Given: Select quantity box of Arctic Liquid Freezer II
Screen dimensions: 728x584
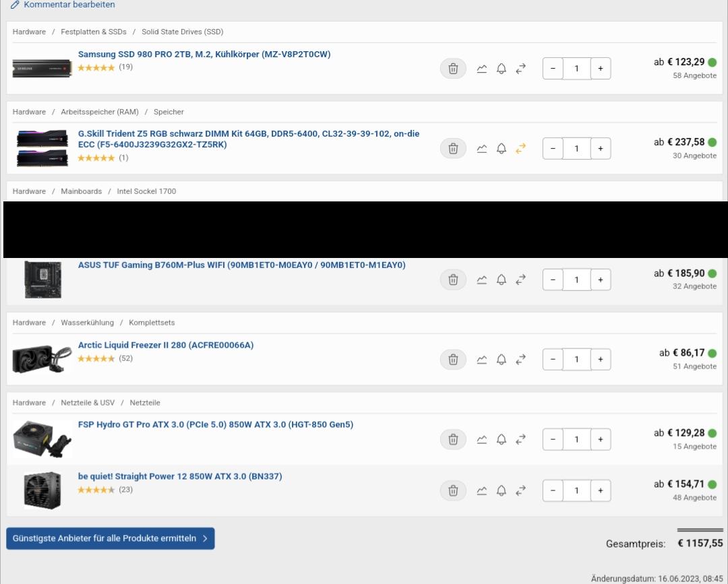Looking at the screenshot, I should (576, 360).
